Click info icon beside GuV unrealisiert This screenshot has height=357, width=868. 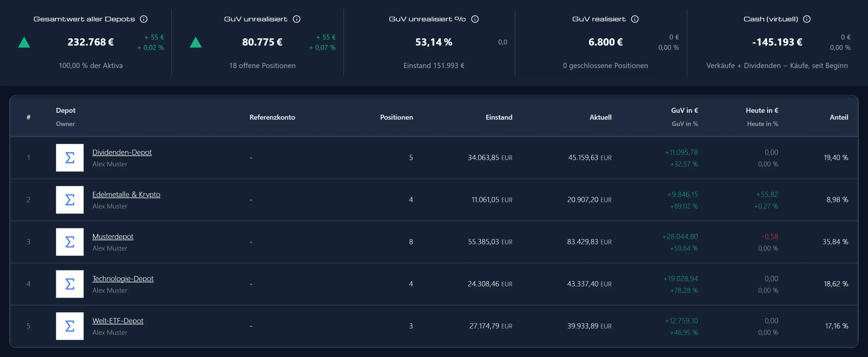pyautogui.click(x=297, y=19)
